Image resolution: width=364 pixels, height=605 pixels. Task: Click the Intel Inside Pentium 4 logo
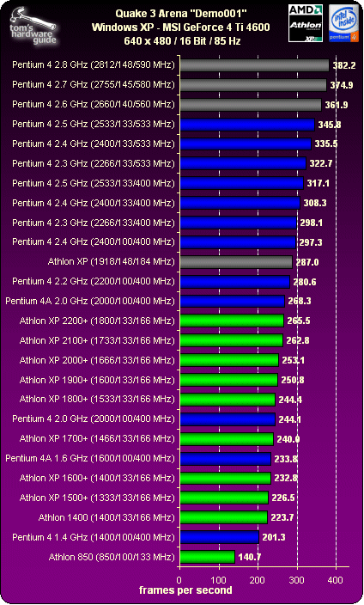coord(343,23)
